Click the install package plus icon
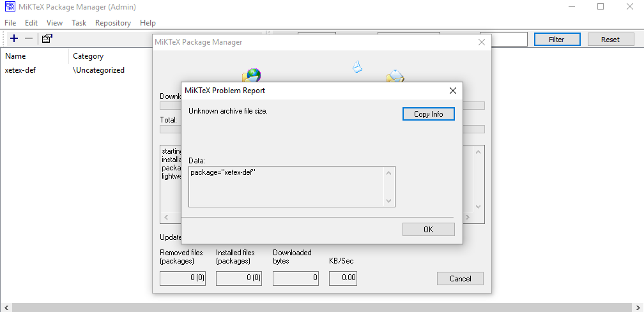This screenshot has height=312, width=644. point(14,38)
